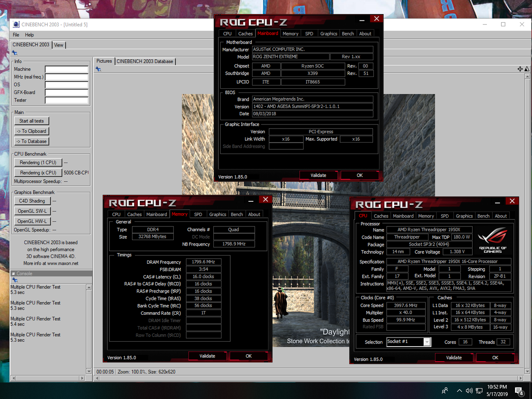Image resolution: width=532 pixels, height=399 pixels.
Task: Click the pin icon in Console panel
Action: tap(15, 280)
